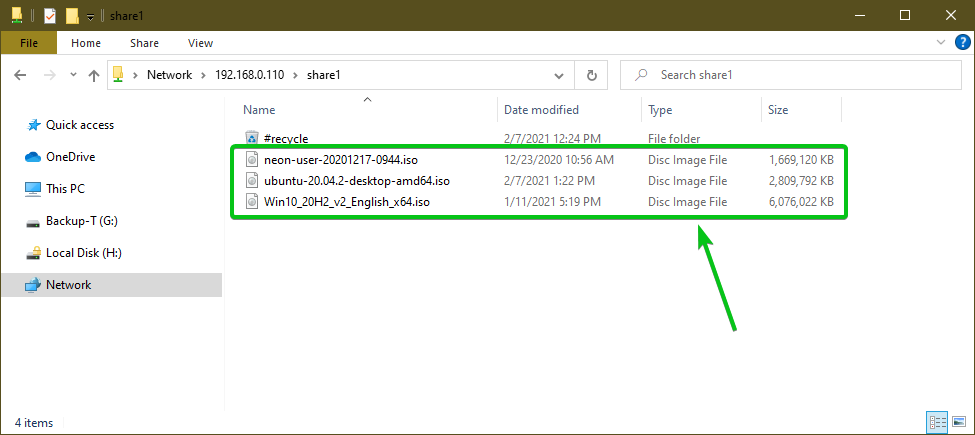Open the File menu
This screenshot has width=975, height=435.
pos(28,43)
